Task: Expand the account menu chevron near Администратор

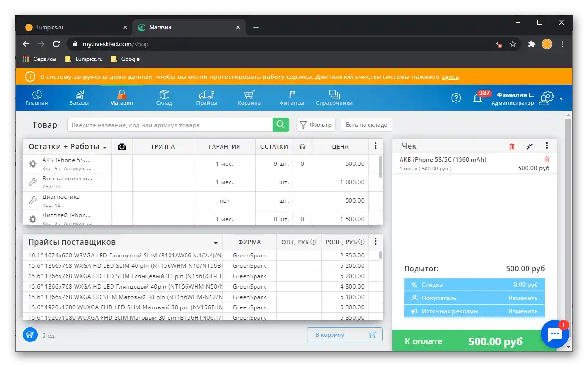Action: tap(562, 98)
